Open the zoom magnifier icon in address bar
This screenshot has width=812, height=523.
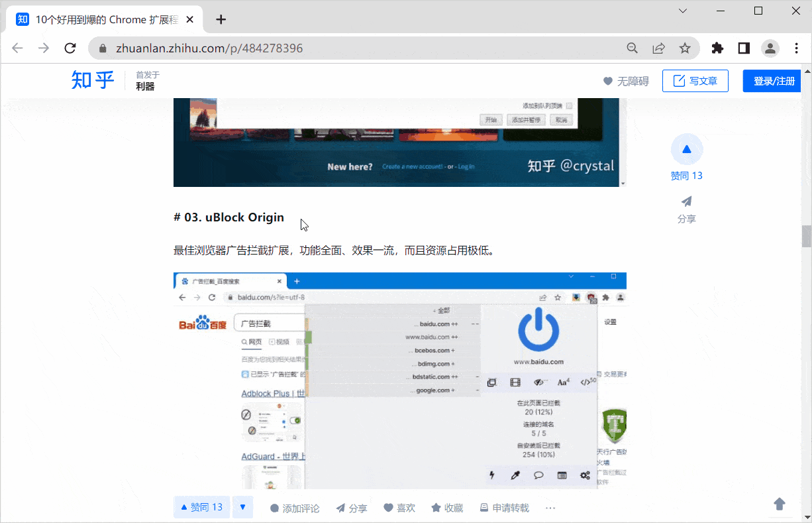(x=633, y=48)
